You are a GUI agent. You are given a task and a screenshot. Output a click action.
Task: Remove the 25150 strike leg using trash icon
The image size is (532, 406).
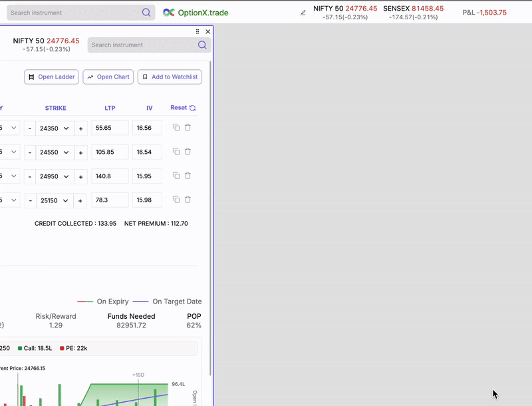pyautogui.click(x=188, y=200)
